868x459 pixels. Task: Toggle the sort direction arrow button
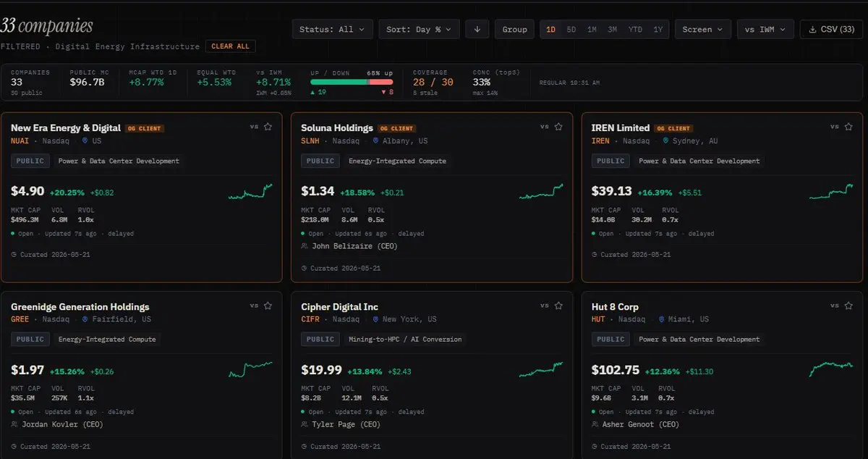tap(477, 29)
